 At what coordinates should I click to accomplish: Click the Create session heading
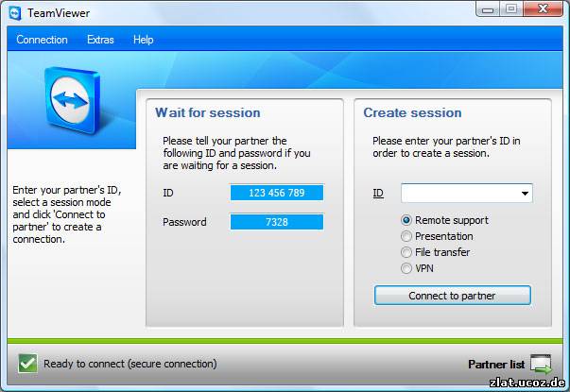tap(412, 112)
